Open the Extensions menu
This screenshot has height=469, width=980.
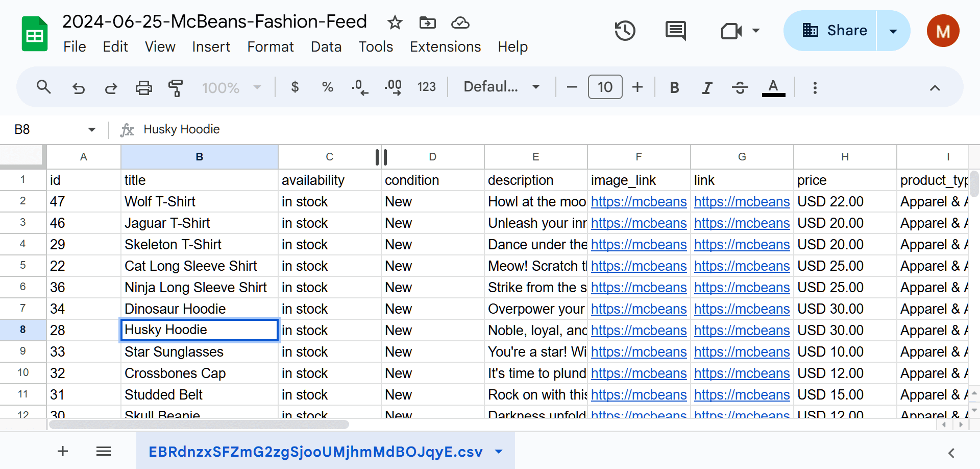[x=445, y=46]
